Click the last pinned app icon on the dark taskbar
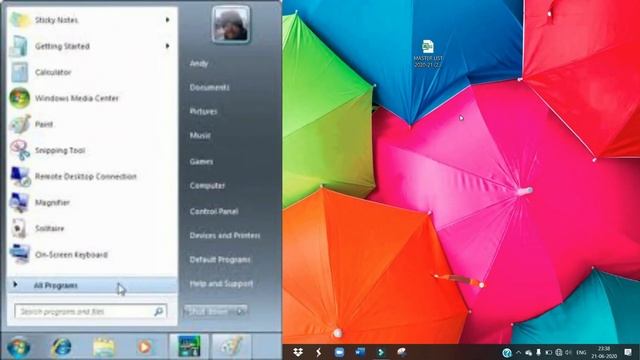This screenshot has width=640, height=360. (x=402, y=352)
